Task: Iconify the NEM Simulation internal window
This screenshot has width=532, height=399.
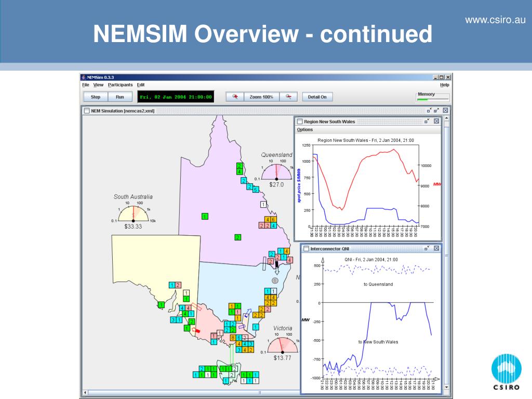Action: click(x=429, y=111)
